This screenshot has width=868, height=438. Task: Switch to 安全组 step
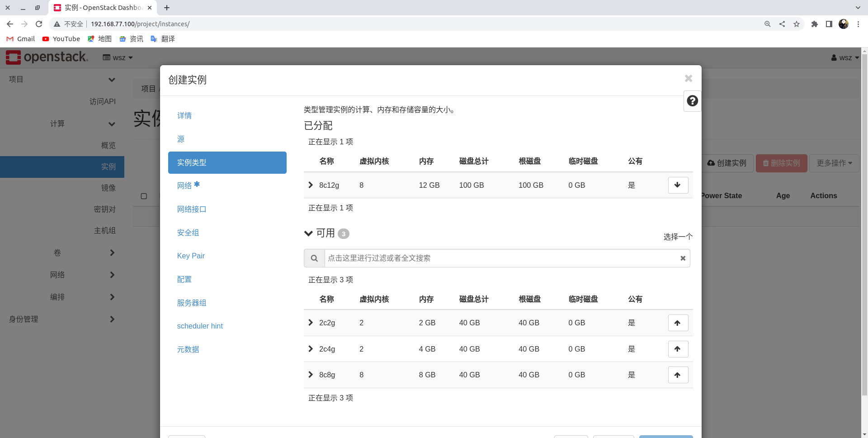(188, 233)
